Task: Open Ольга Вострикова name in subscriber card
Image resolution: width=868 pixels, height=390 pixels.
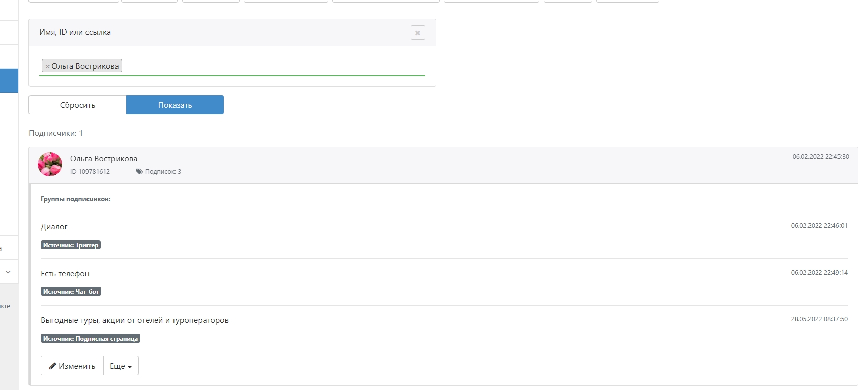Action: pos(104,159)
